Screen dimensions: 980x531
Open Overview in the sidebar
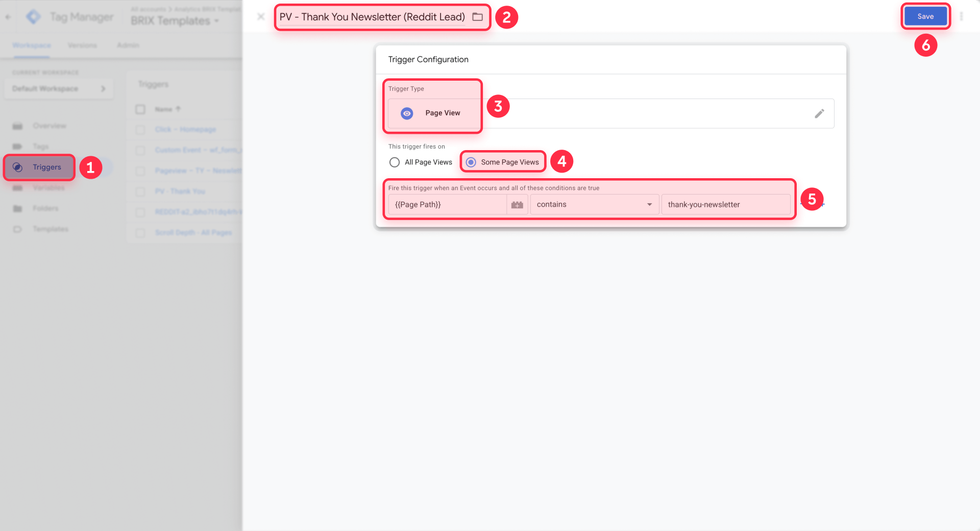tap(50, 126)
